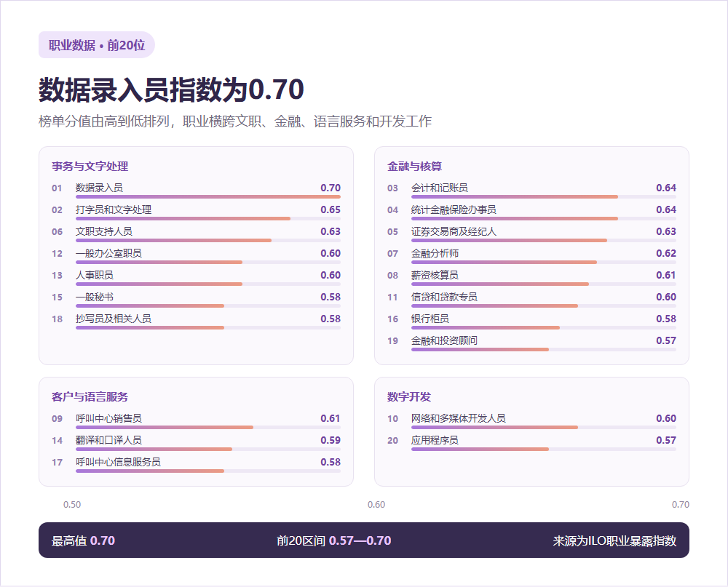Select the 人事职员 row label
Screen dimensions: 728x587
(95, 275)
